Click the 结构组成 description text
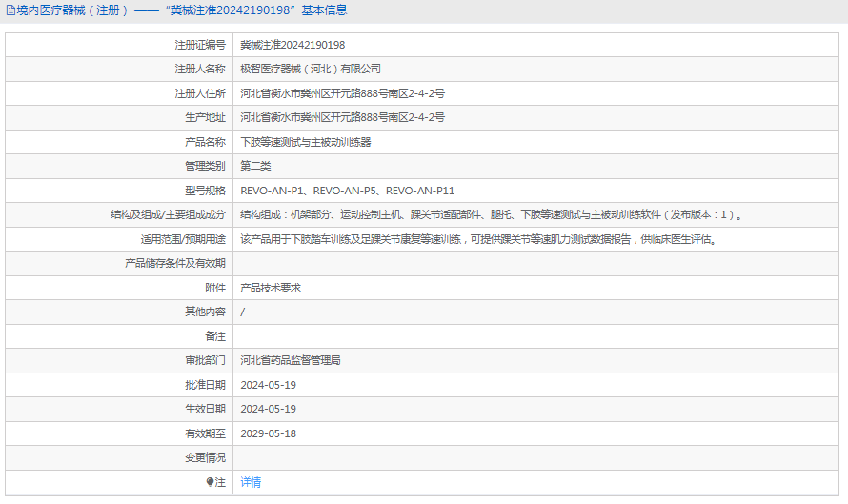The height and width of the screenshot is (504, 848). click(493, 214)
